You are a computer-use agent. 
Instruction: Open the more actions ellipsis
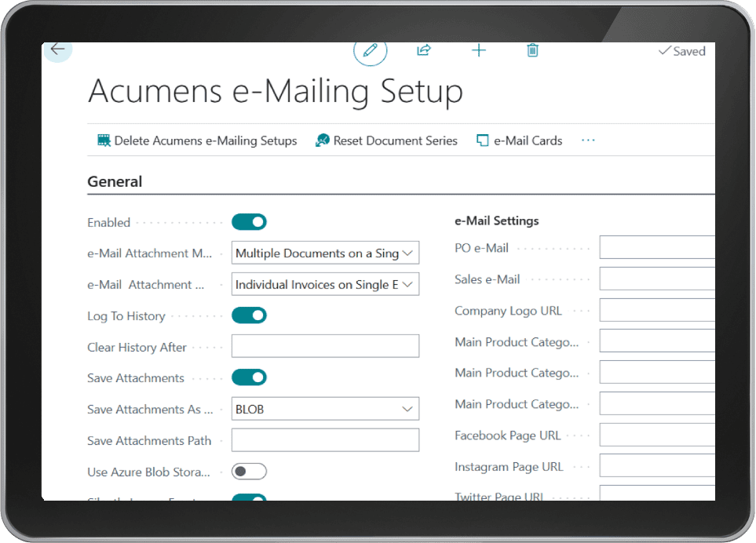pos(588,140)
